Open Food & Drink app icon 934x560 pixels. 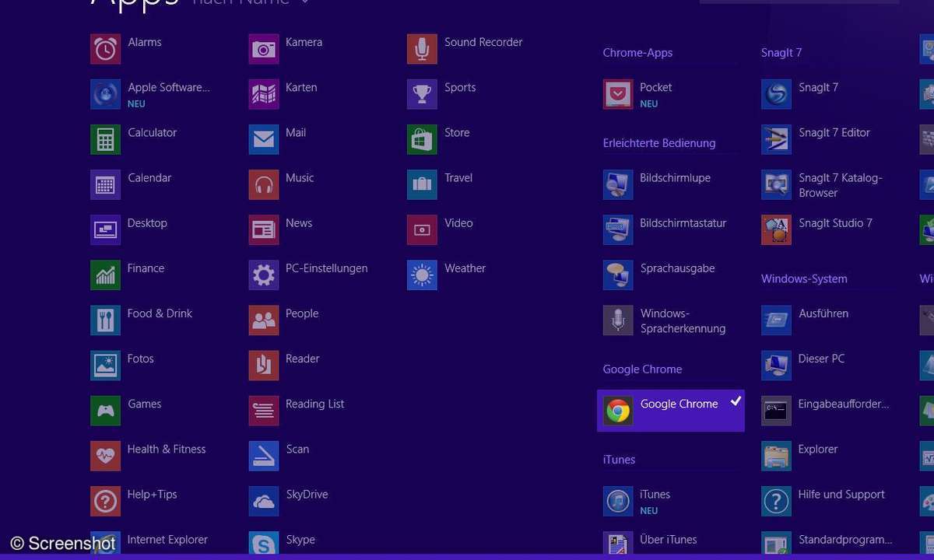coord(105,320)
